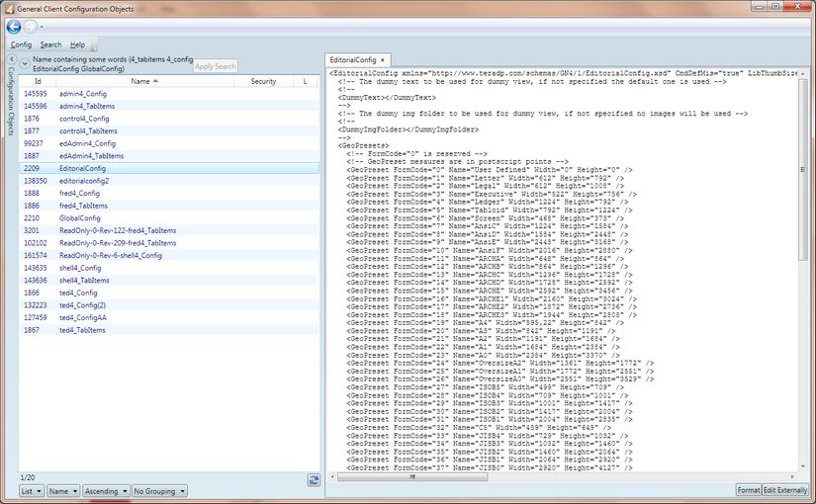The image size is (816, 504).
Task: Select edAdmin4_Config row
Action: click(169, 143)
